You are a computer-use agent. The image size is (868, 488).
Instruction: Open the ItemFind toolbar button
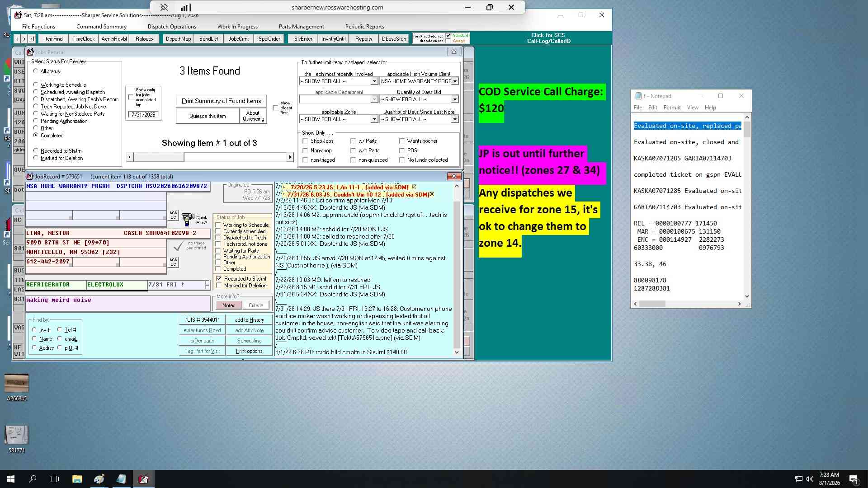coord(53,39)
